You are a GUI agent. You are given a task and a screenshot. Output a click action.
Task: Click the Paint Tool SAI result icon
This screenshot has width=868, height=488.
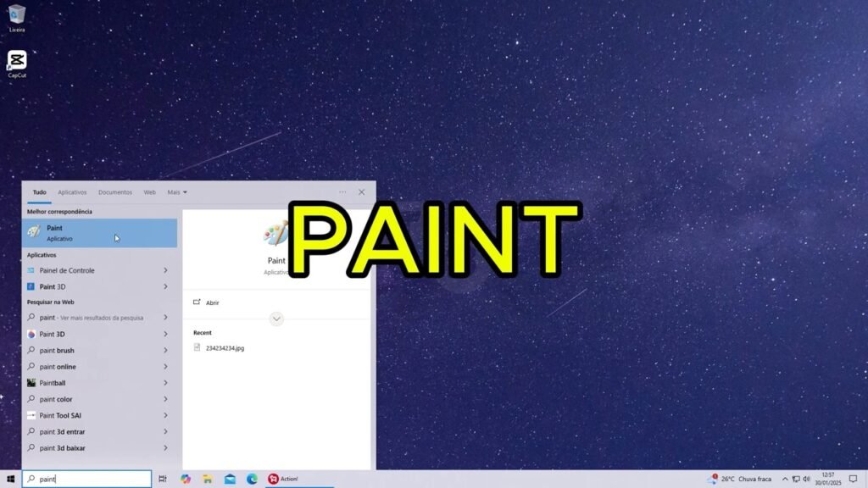(x=31, y=415)
